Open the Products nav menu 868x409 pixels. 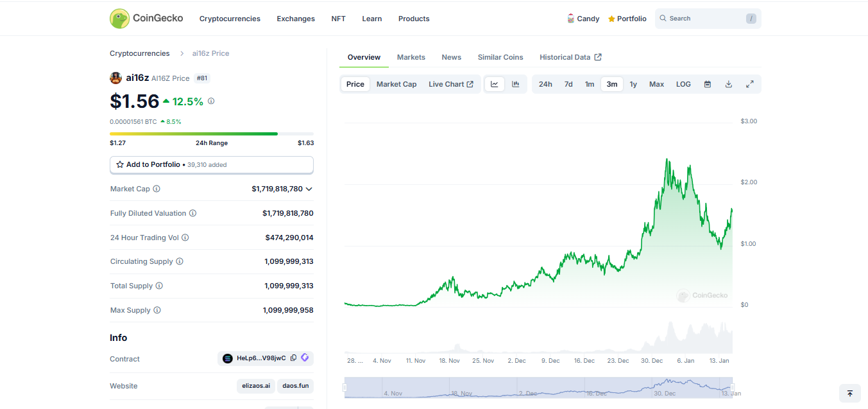(414, 19)
